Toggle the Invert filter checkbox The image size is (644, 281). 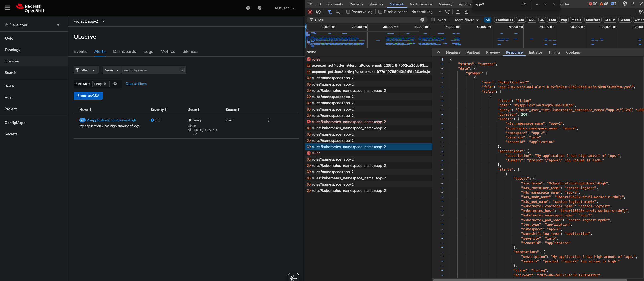(x=433, y=20)
